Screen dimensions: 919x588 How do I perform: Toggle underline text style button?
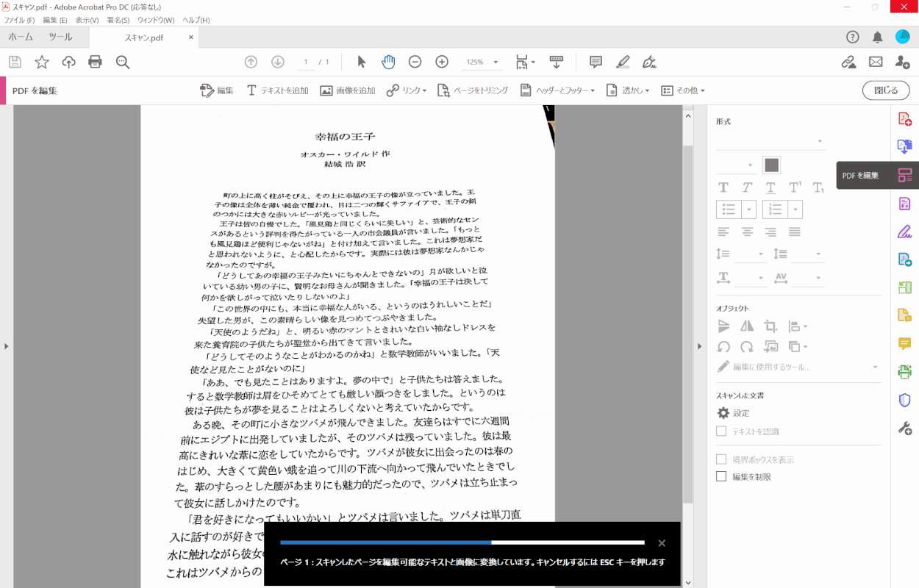click(x=770, y=187)
